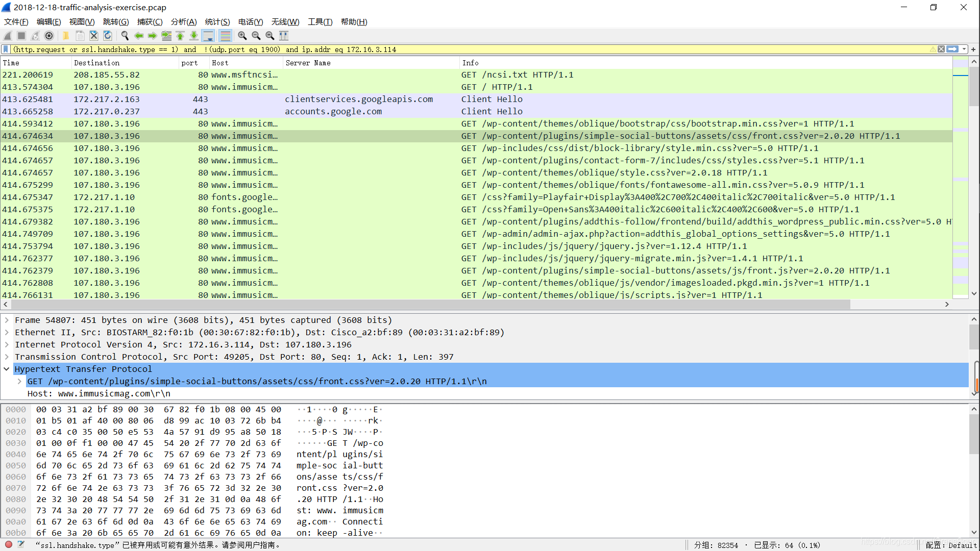This screenshot has height=551, width=980.
Task: Apply the display filter arrow
Action: tap(952, 49)
